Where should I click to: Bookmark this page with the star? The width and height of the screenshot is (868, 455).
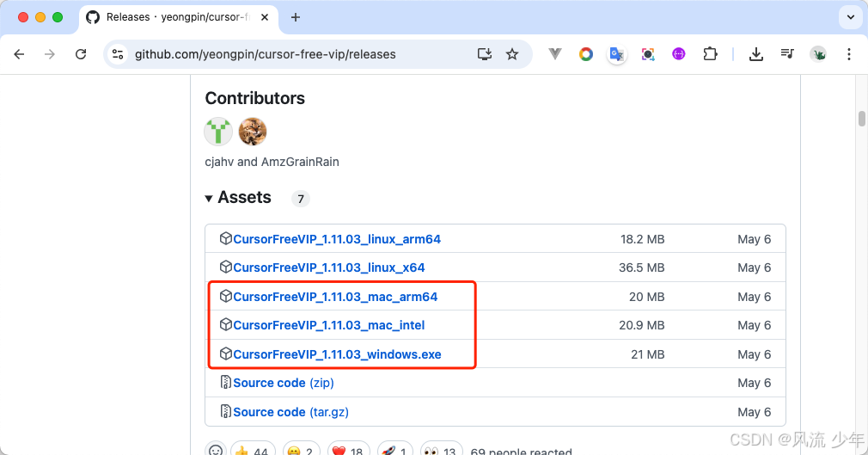coord(512,54)
